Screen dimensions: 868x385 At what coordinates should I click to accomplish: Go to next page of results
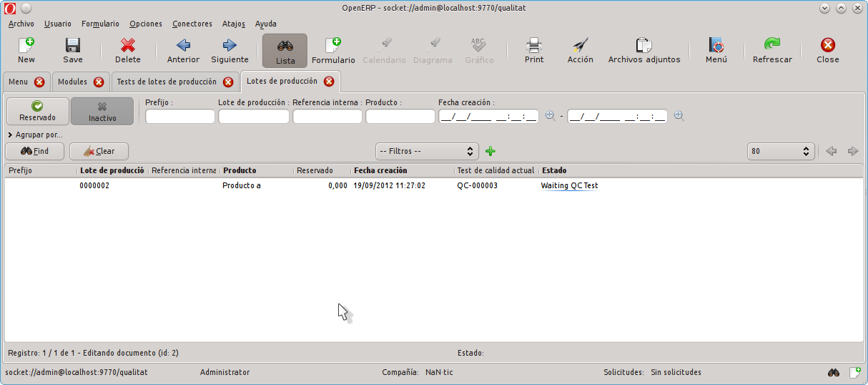click(x=852, y=151)
